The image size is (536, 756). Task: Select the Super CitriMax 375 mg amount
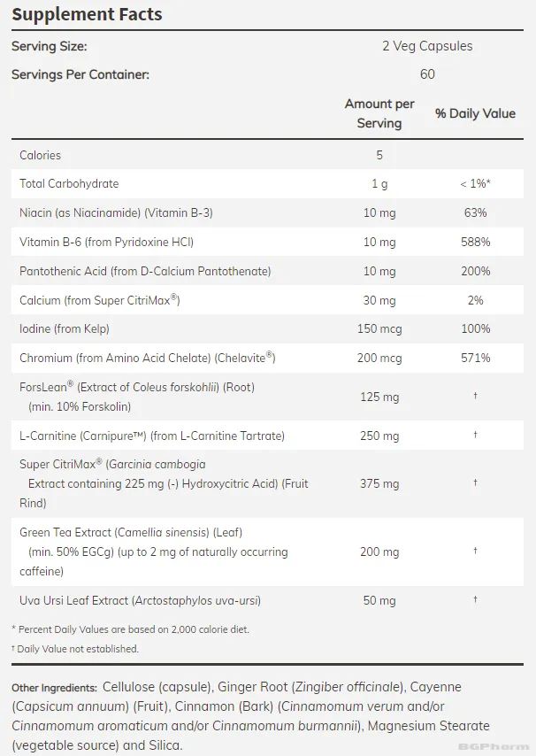point(379,483)
